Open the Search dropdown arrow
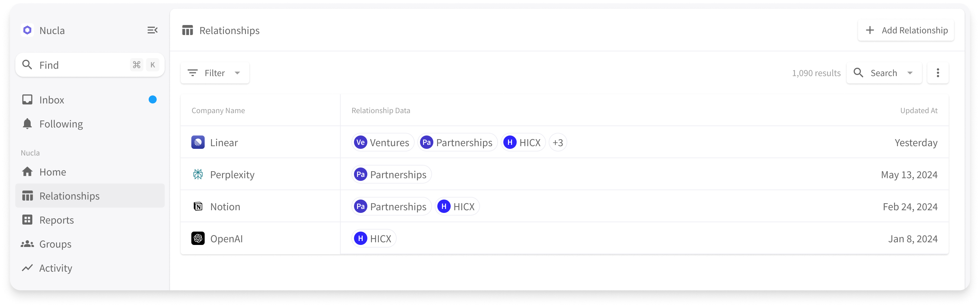 coord(910,73)
